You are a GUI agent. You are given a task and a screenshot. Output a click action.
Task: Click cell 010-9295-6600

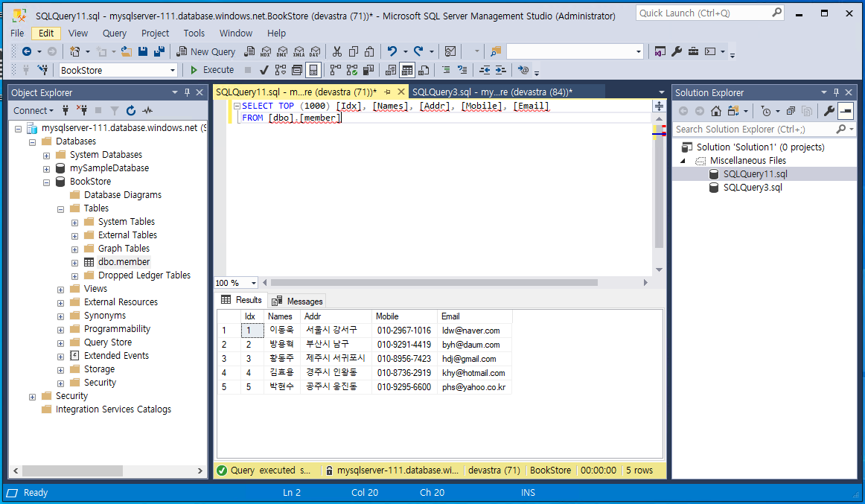[x=403, y=387]
